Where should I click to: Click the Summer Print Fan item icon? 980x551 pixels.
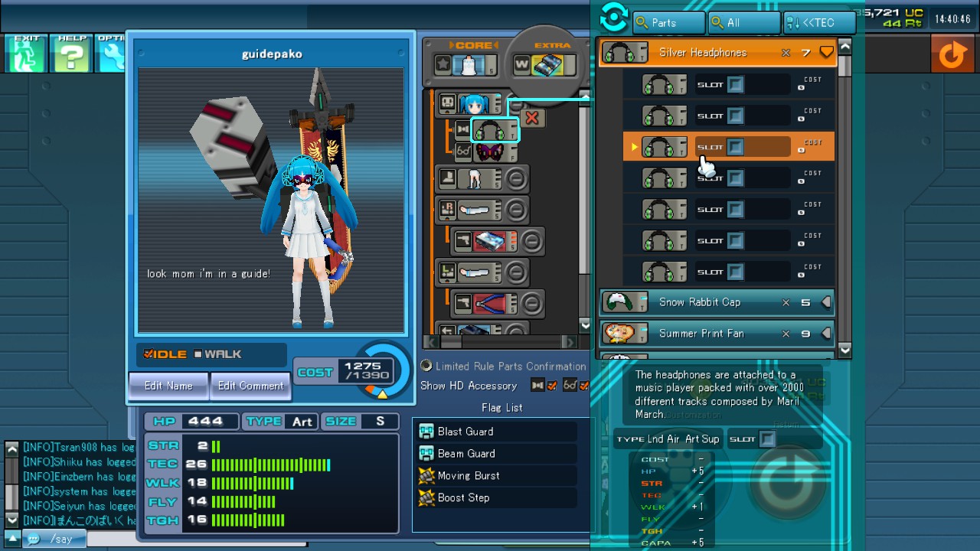[624, 334]
